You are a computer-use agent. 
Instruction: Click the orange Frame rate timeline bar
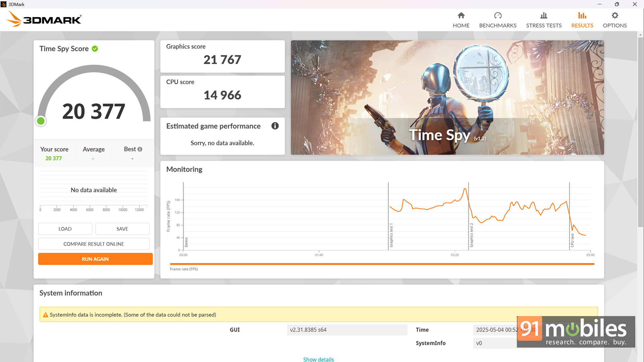pyautogui.click(x=382, y=264)
